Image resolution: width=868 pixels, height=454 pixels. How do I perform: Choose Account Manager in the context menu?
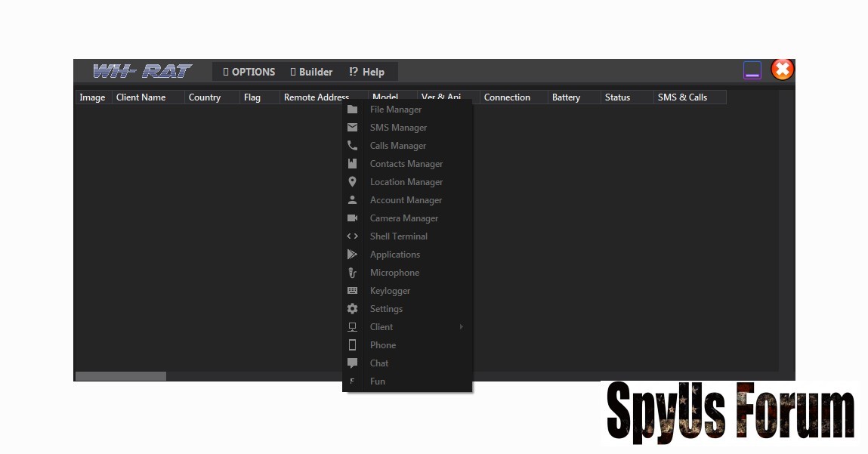(406, 200)
